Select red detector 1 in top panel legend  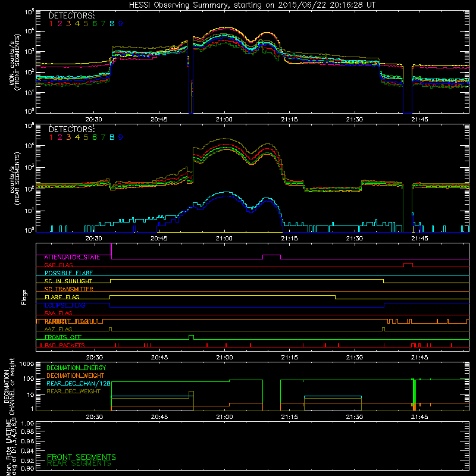pyautogui.click(x=51, y=24)
